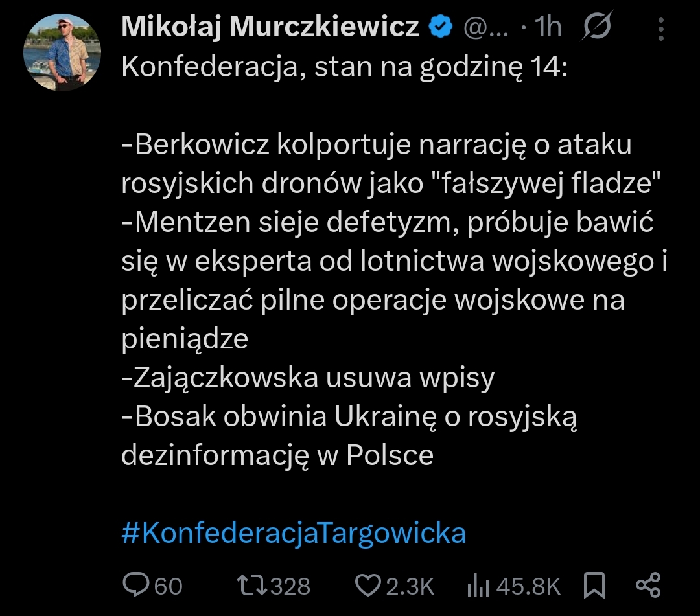Viewport: 700px width, 616px height.
Task: Open the three-dot more options menu
Action: click(x=660, y=29)
